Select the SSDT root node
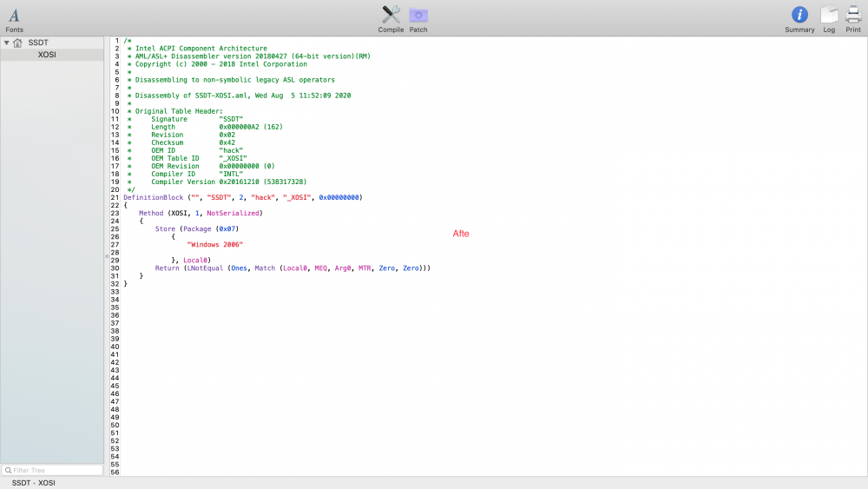868x489 pixels. point(38,43)
